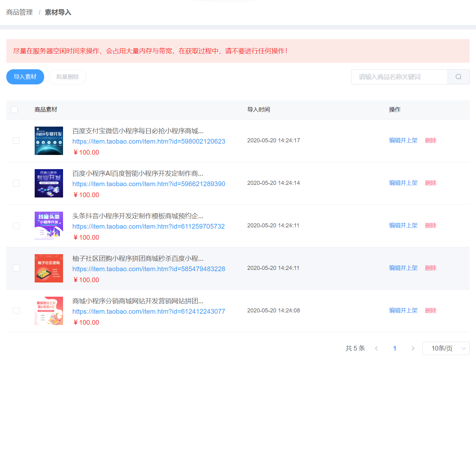Focus the 请输入商品名称关键词 search field

pyautogui.click(x=399, y=77)
